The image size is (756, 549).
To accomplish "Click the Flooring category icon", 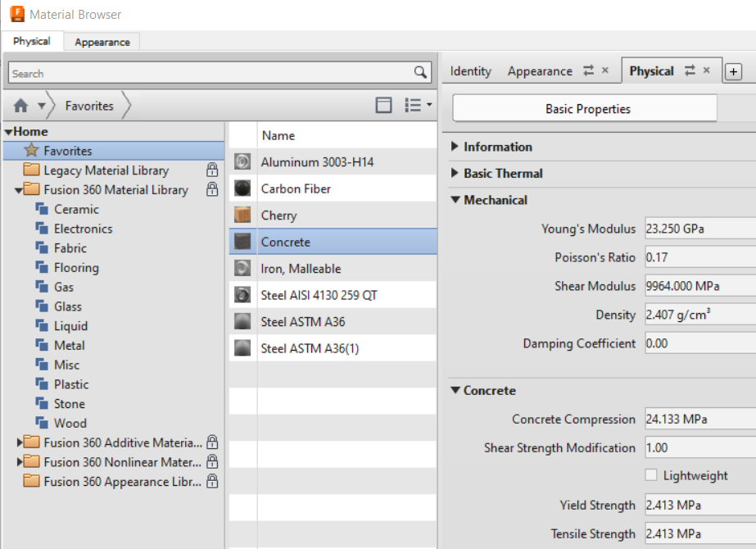I will pyautogui.click(x=42, y=267).
